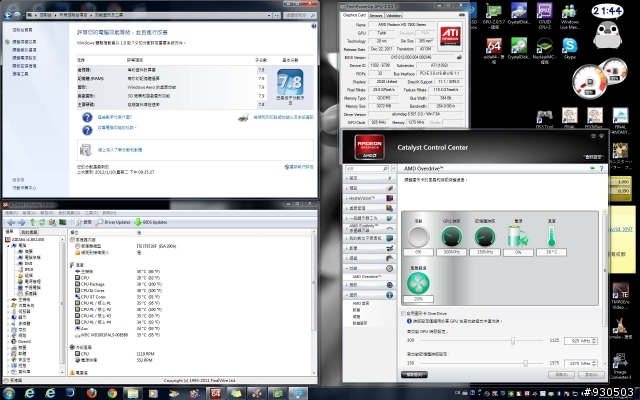640x400 pixels.
Task: Click the green BIOS save chip icon in GPU-Z
Action: pyautogui.click(x=459, y=57)
